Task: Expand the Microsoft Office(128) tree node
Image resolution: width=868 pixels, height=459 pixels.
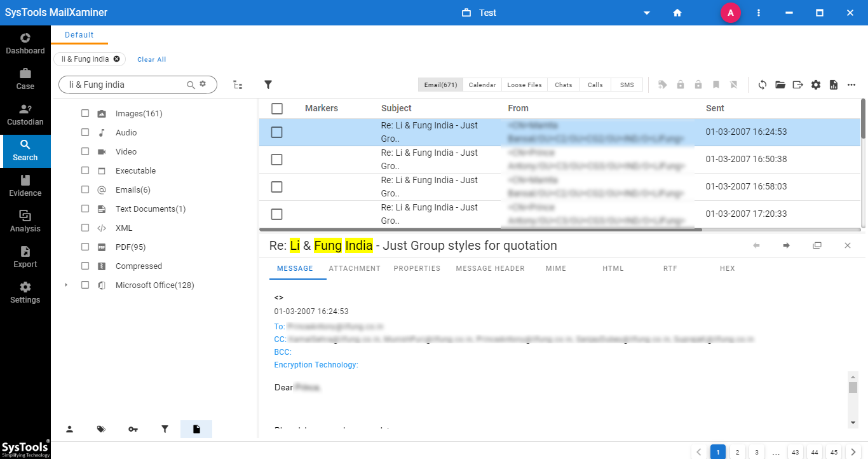Action: (66, 285)
